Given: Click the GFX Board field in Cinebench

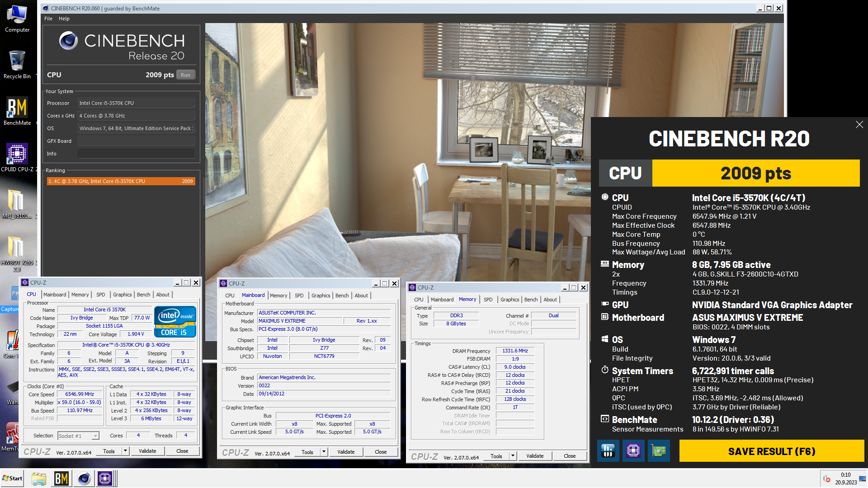Looking at the screenshot, I should 136,141.
